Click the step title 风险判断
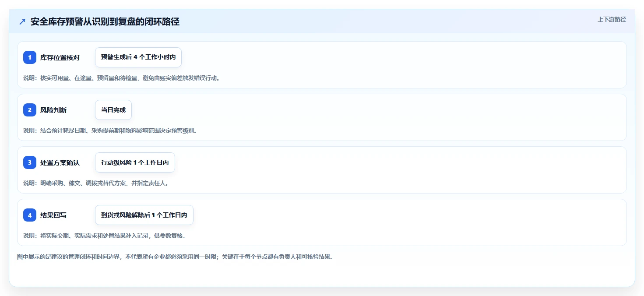Image resolution: width=644 pixels, height=296 pixels. [x=53, y=110]
